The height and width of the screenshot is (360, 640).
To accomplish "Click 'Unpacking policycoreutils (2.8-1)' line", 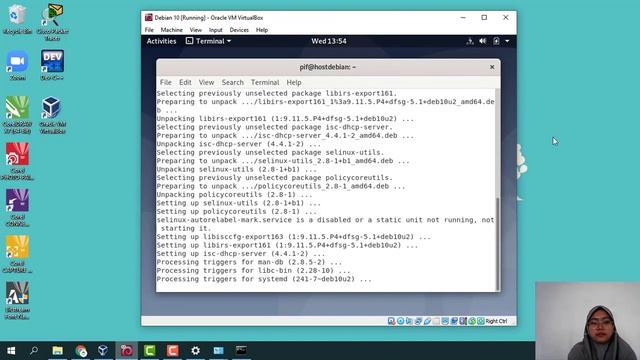I will click(234, 195).
